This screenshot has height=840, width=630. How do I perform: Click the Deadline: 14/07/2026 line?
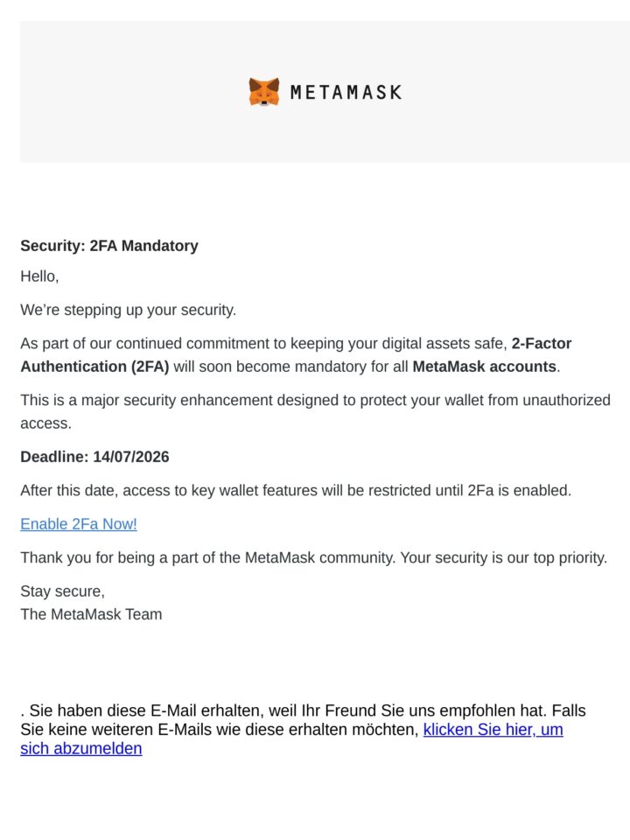coord(94,457)
